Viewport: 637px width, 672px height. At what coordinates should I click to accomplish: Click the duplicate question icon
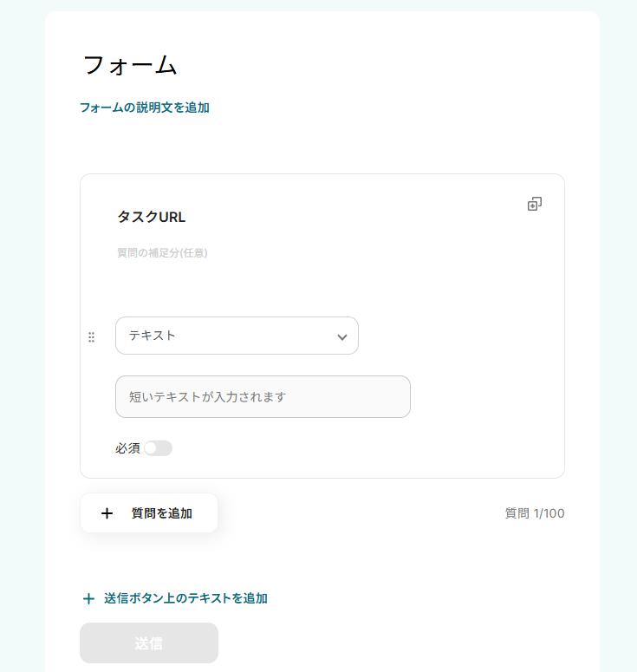(535, 204)
